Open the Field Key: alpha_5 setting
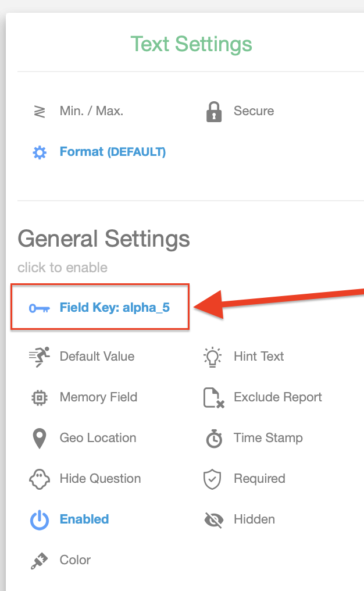The image size is (364, 591). [115, 308]
